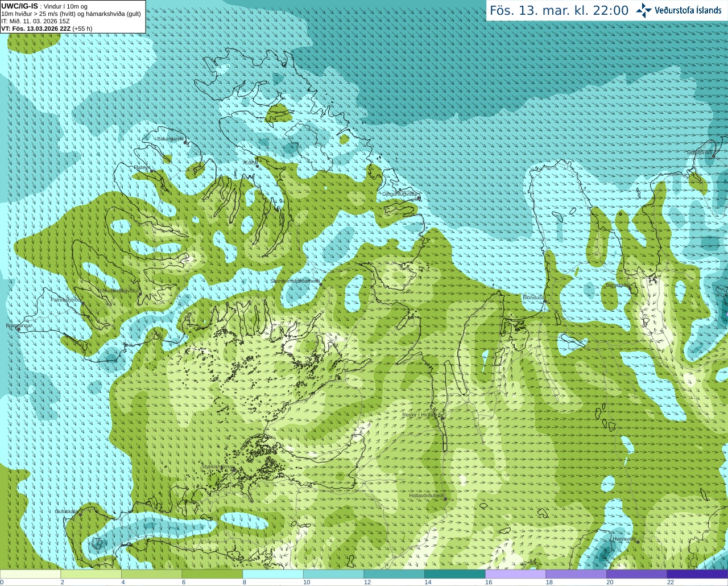The image size is (728, 586).
Task: Click the Holtavörðuheiði station label
Action: coord(426,496)
